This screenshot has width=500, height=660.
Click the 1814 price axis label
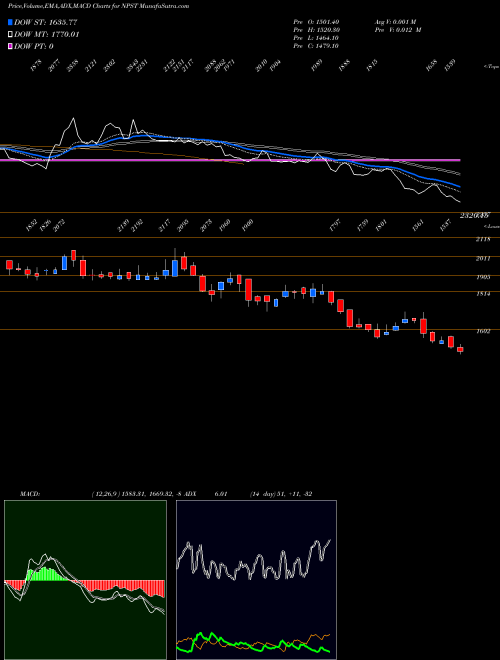[x=483, y=294]
